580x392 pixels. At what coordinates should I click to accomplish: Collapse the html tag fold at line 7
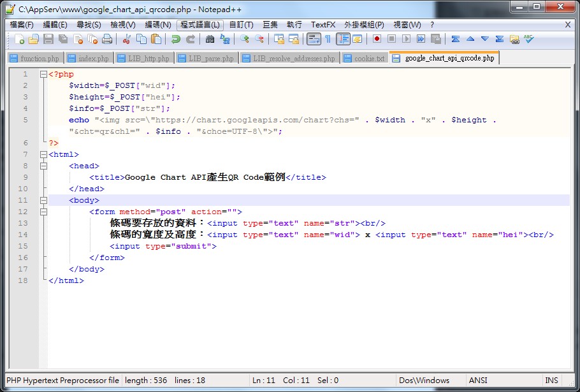tap(43, 155)
